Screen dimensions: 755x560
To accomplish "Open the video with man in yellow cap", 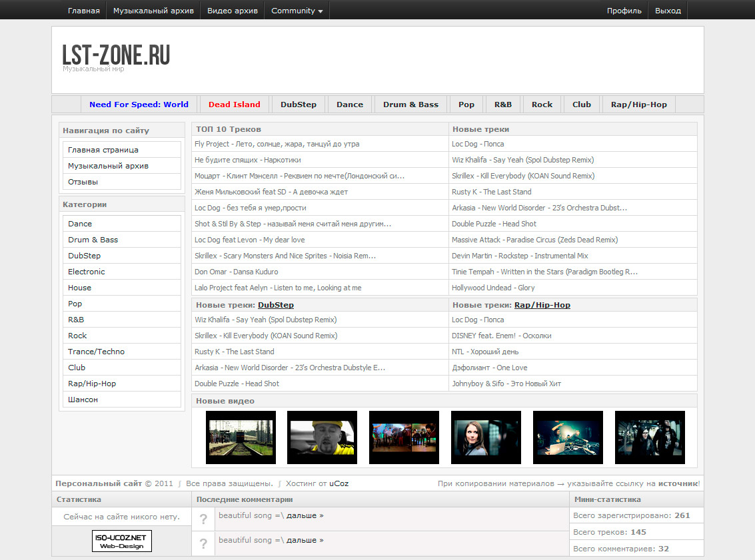I will click(x=322, y=437).
